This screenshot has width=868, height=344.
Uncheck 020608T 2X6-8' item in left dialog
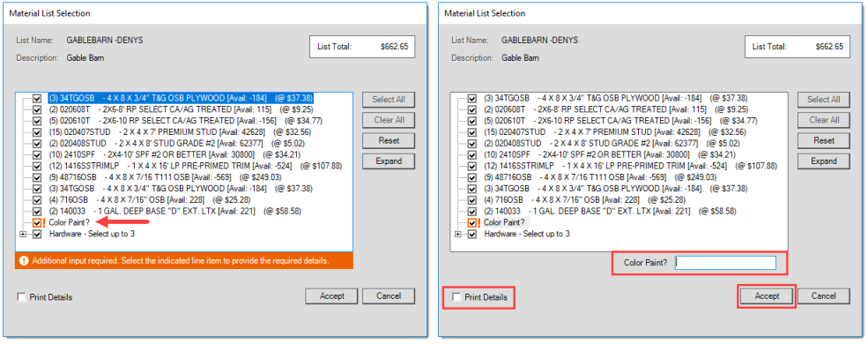pos(37,109)
